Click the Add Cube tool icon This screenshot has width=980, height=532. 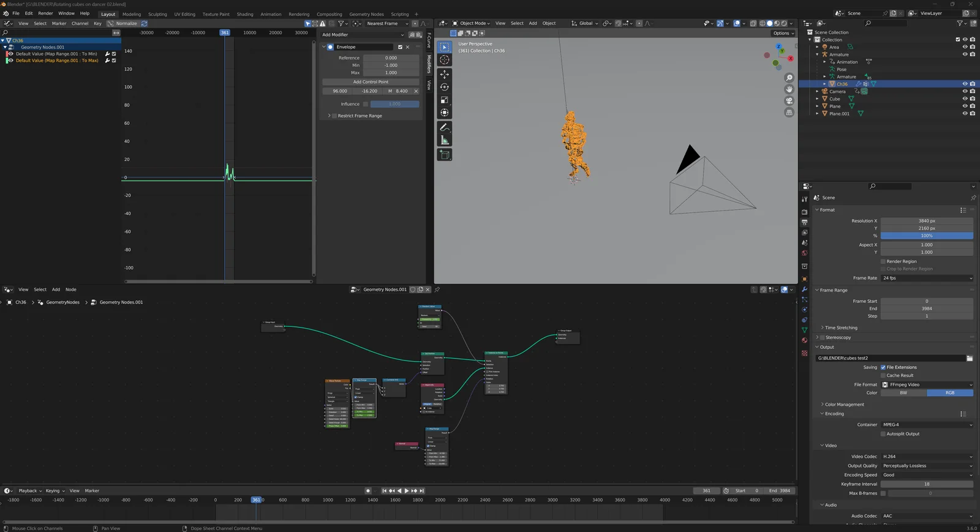pyautogui.click(x=445, y=155)
